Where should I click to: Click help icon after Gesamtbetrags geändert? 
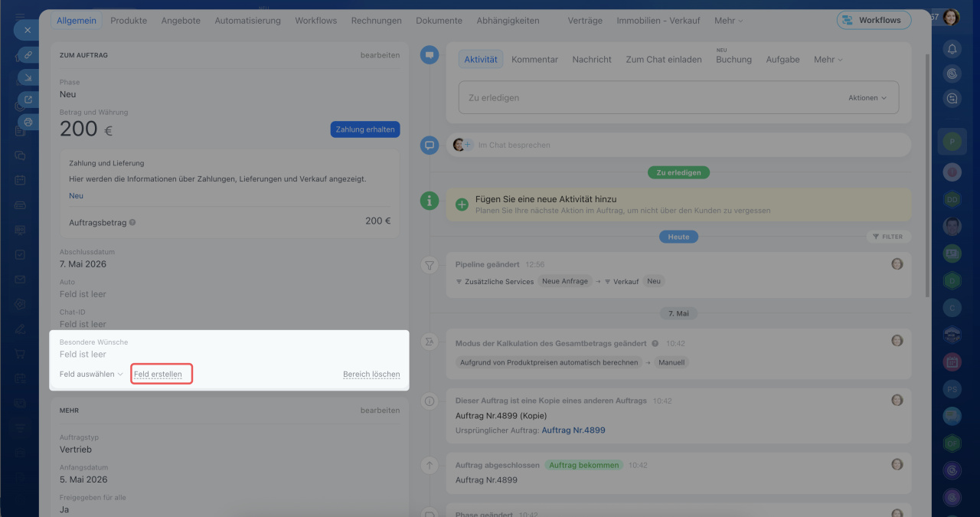[655, 344]
